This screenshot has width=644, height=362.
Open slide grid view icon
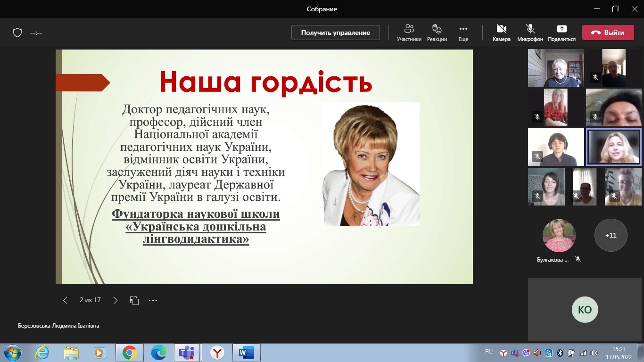134,300
